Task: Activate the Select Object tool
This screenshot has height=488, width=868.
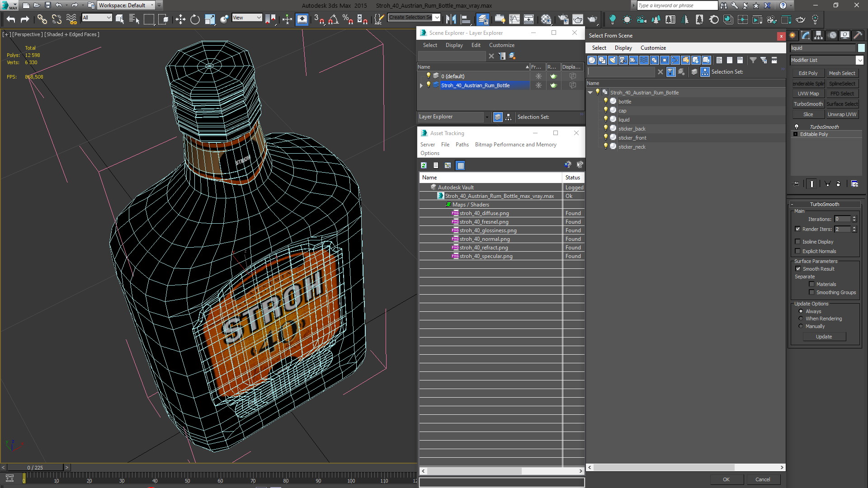Action: point(120,19)
